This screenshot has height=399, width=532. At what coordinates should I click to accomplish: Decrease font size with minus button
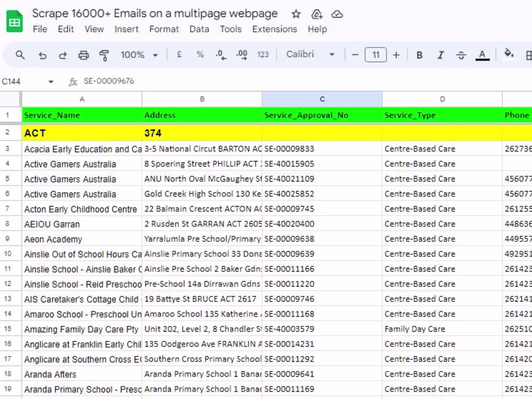[355, 55]
